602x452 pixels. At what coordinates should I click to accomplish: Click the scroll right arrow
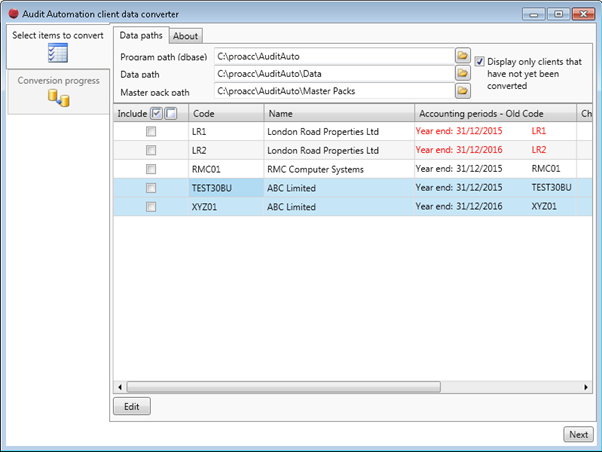(586, 387)
